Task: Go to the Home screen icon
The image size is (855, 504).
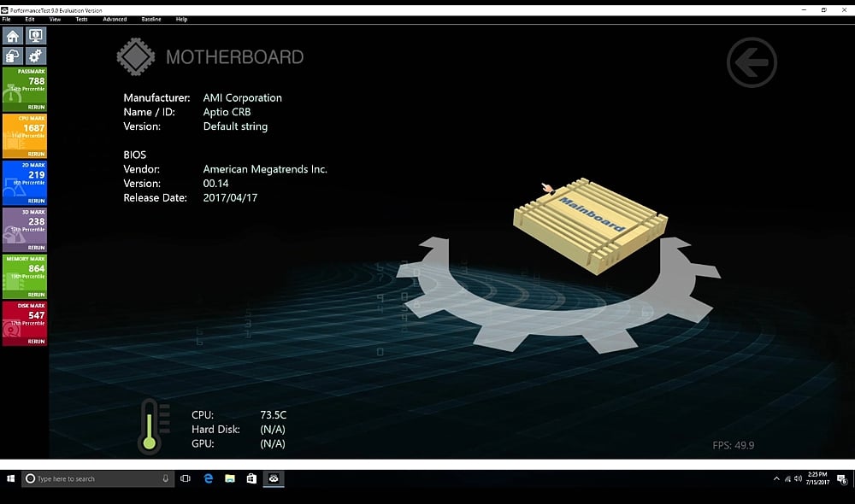Action: 13,36
